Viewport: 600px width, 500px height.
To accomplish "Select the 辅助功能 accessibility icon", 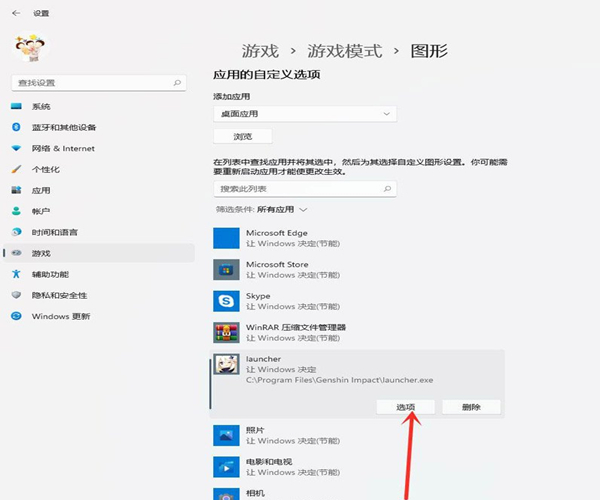I will 16,274.
